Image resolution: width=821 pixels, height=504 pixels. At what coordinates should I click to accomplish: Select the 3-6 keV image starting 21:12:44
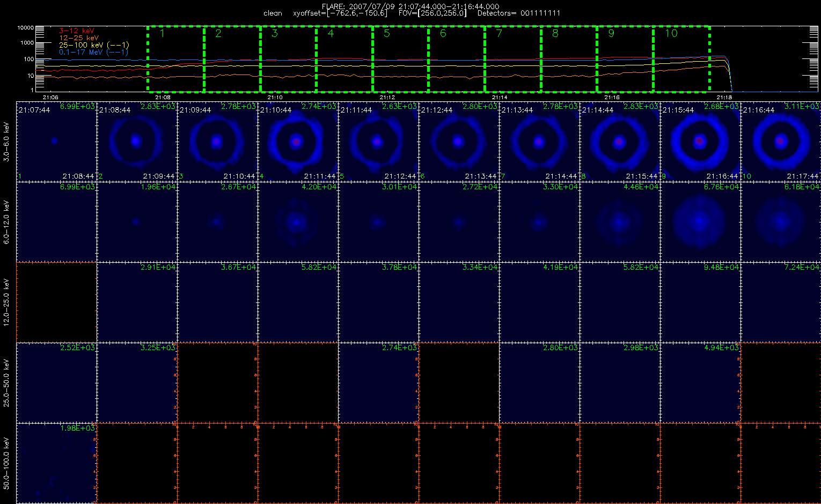click(x=459, y=142)
